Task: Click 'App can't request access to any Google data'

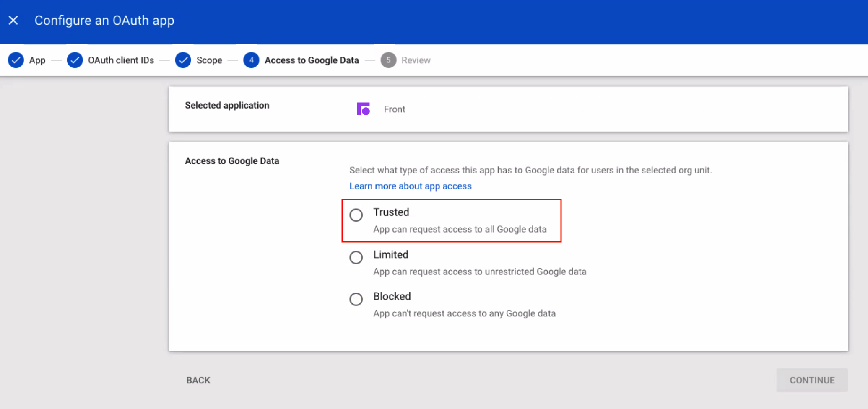Action: (x=465, y=313)
